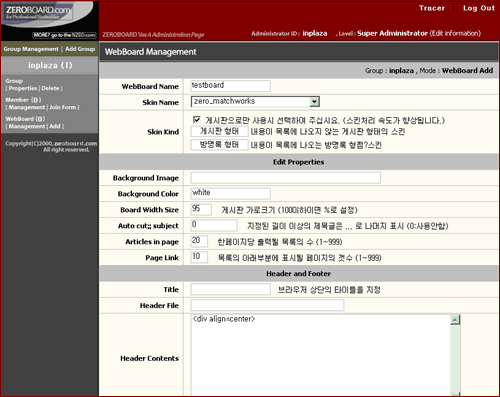Click the Header Contents scroll-up arrow
Screen dimensions: 500x397
click(455, 320)
